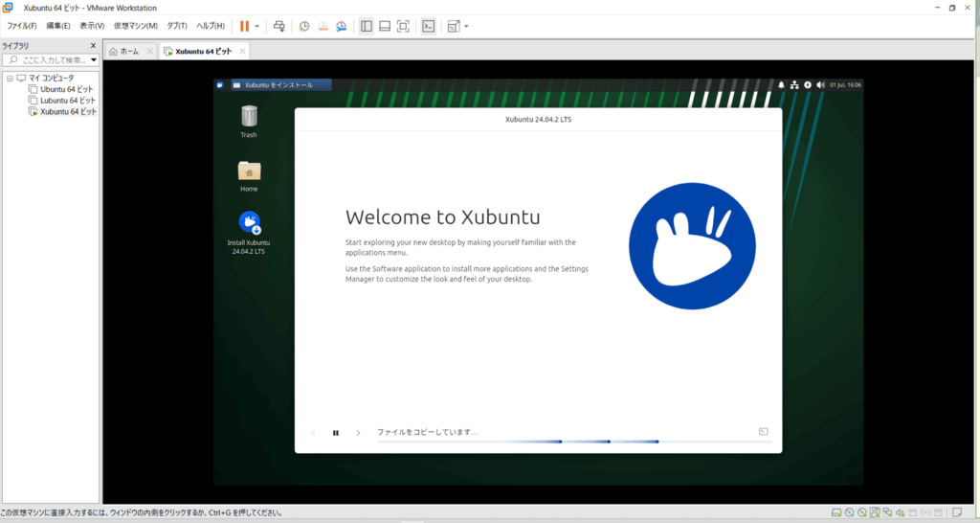Open the library search filter dropdown

click(94, 60)
